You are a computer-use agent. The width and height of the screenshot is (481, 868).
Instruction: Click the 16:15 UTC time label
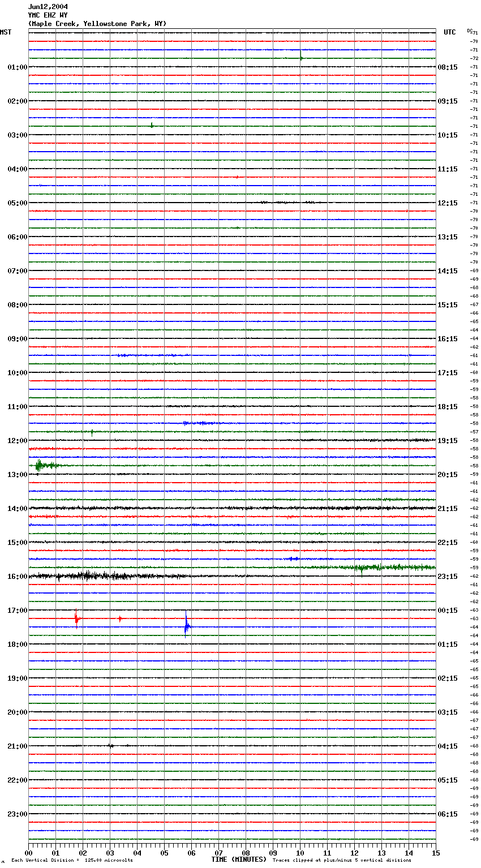[x=448, y=339]
